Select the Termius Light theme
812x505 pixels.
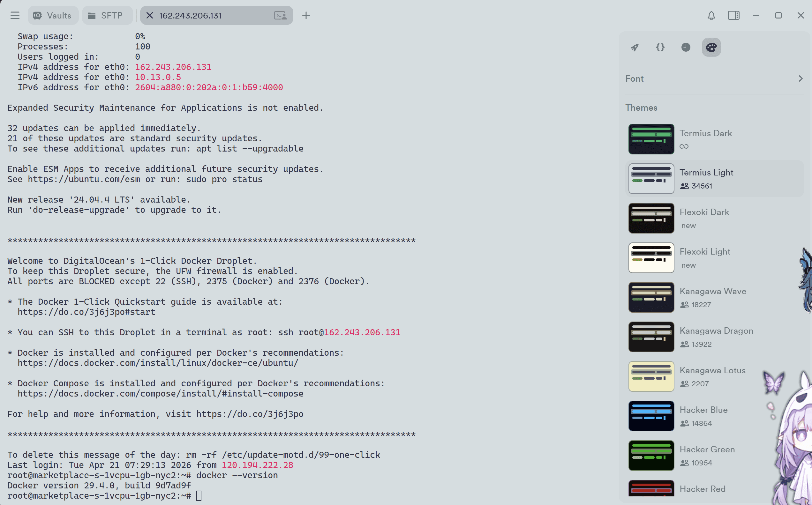[x=714, y=179]
